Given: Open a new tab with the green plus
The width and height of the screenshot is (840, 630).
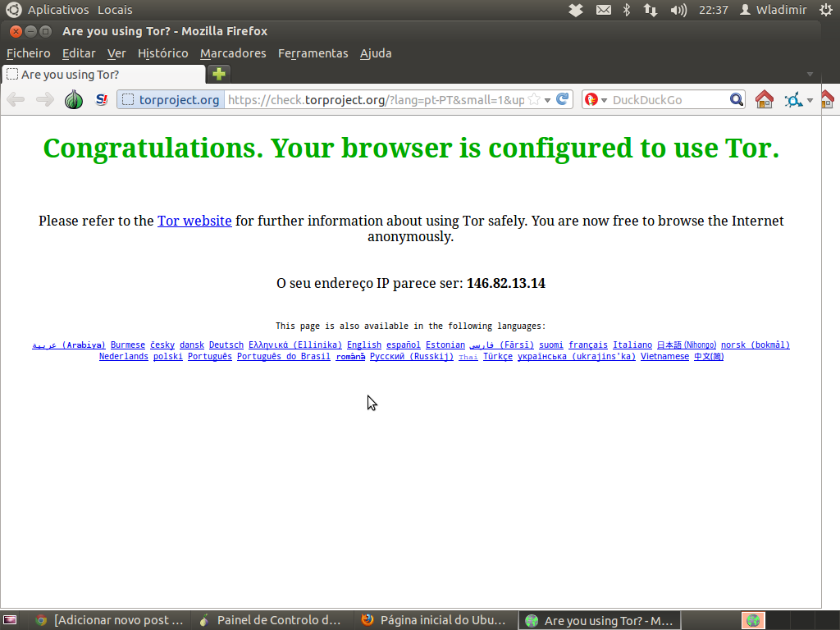Looking at the screenshot, I should pos(218,74).
